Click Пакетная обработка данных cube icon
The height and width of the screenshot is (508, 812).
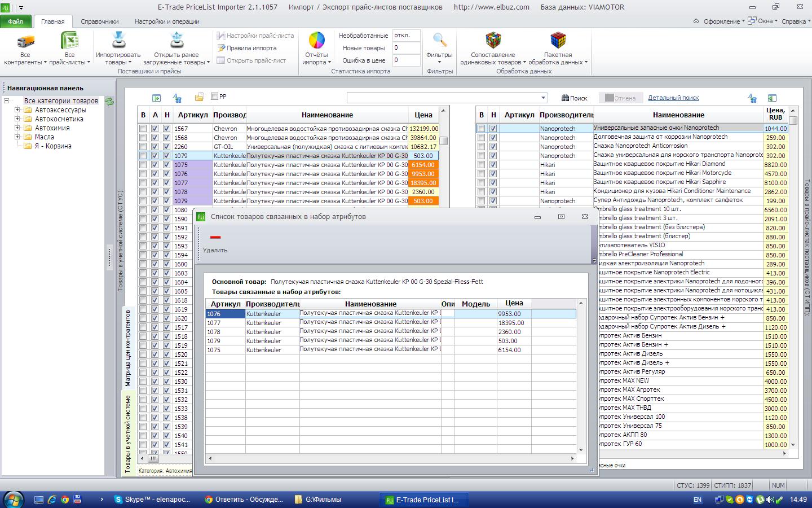(558, 40)
